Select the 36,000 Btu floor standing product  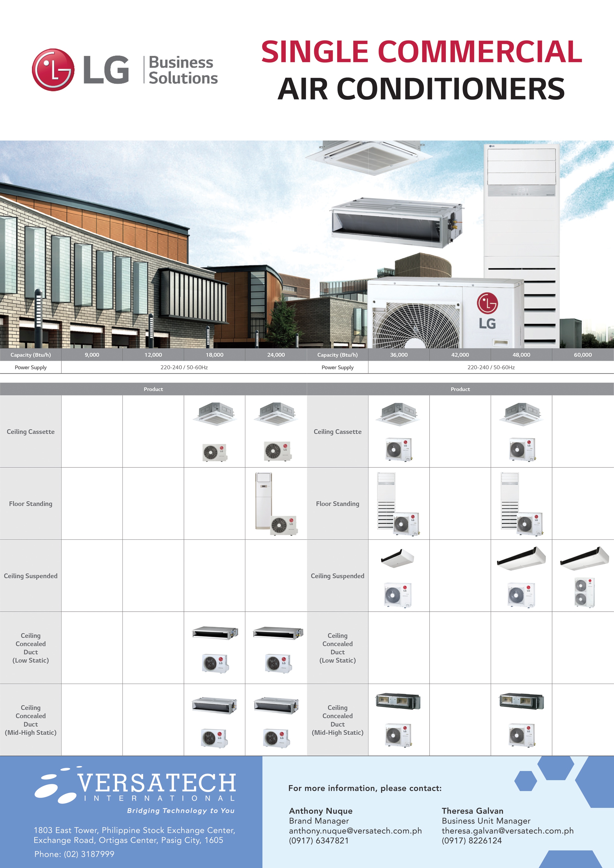tap(398, 504)
